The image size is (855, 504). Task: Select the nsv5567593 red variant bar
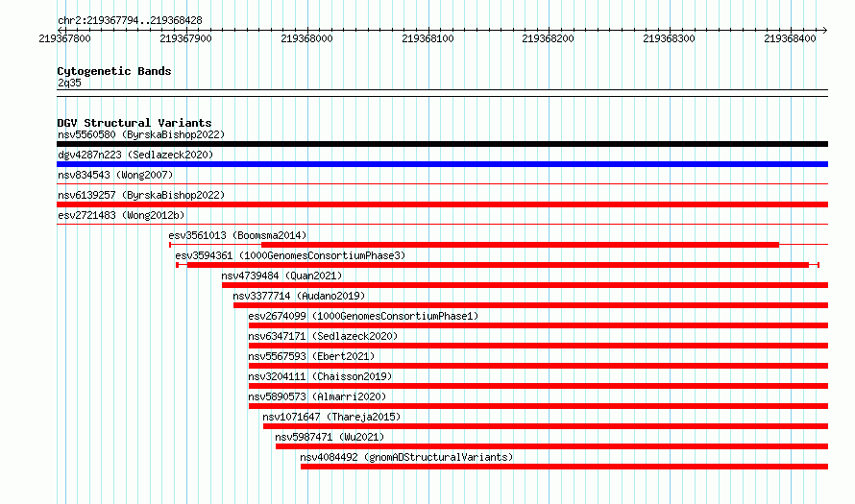538,366
